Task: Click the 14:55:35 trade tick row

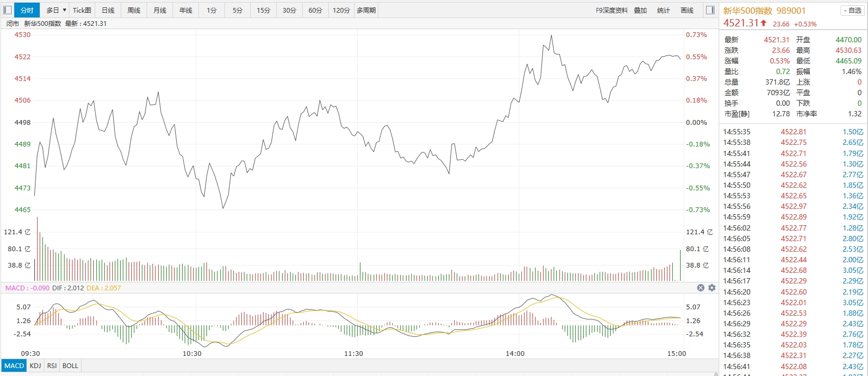Action: (793, 132)
